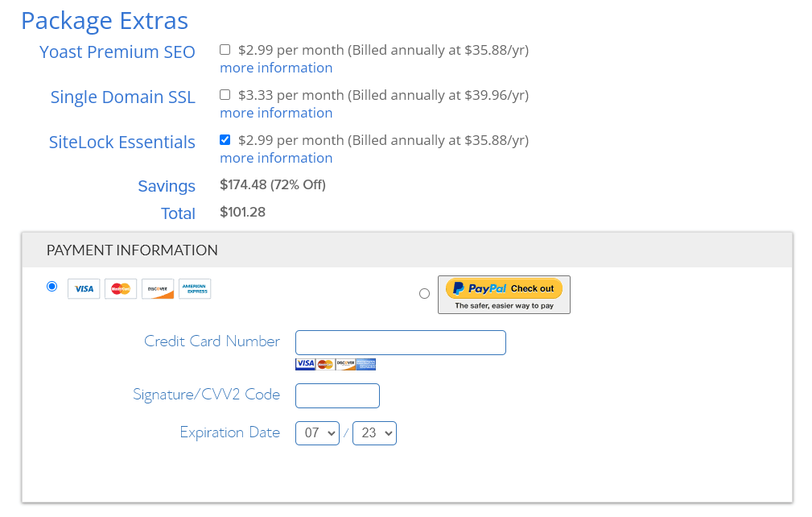
Task: Open more information for Yoast Premium SEO
Action: click(276, 68)
